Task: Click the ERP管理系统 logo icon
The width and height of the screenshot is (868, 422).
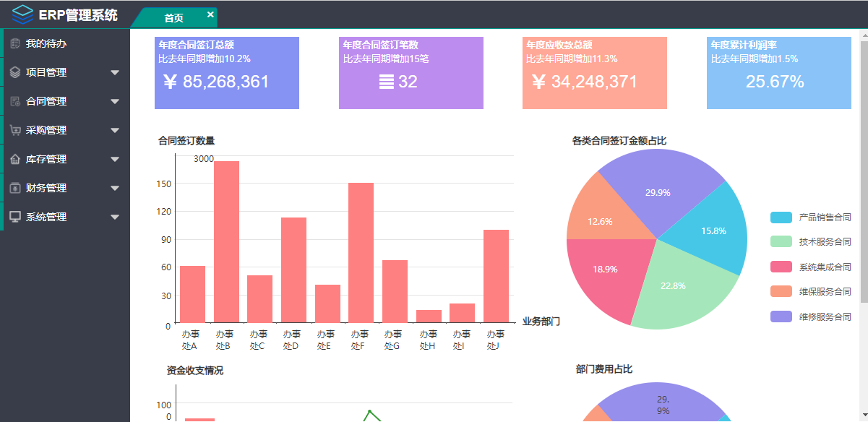Action: click(x=23, y=14)
